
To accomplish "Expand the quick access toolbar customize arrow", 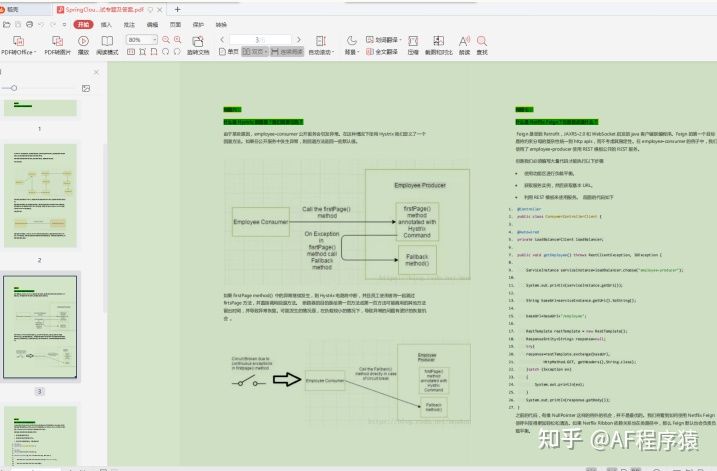I will pyautogui.click(x=64, y=24).
